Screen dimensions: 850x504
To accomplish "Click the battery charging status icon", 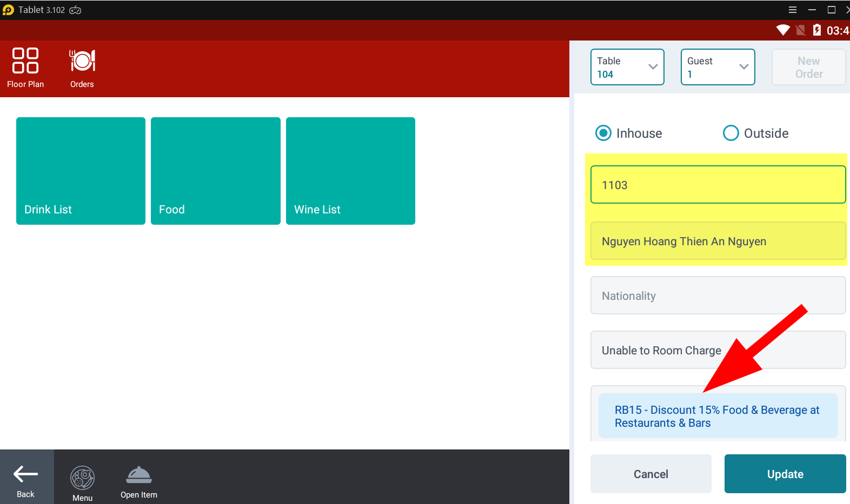I will pyautogui.click(x=816, y=30).
